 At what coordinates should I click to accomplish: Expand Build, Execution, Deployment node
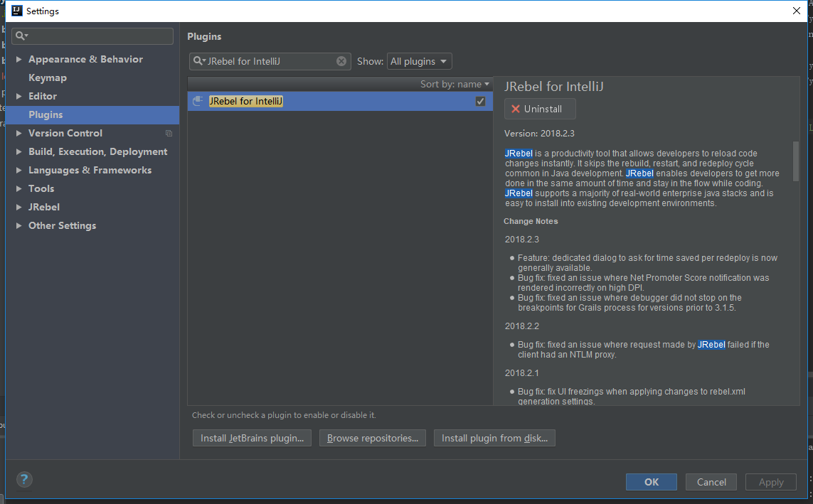[x=18, y=151]
